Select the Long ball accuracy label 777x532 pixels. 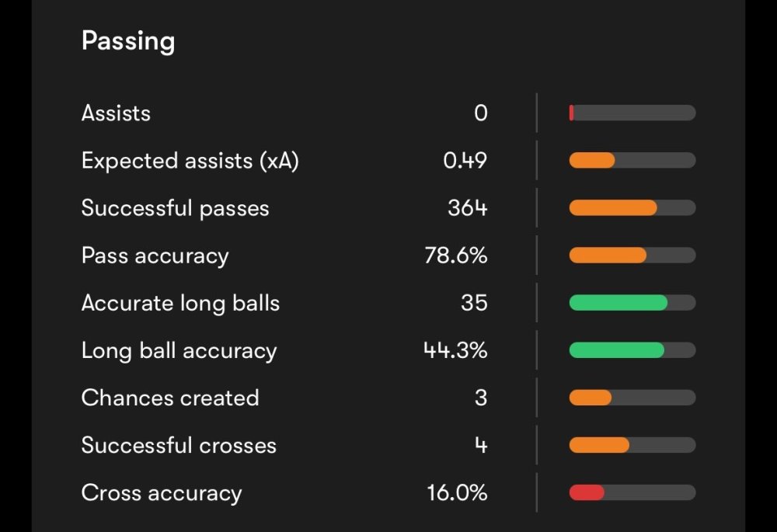coord(179,350)
